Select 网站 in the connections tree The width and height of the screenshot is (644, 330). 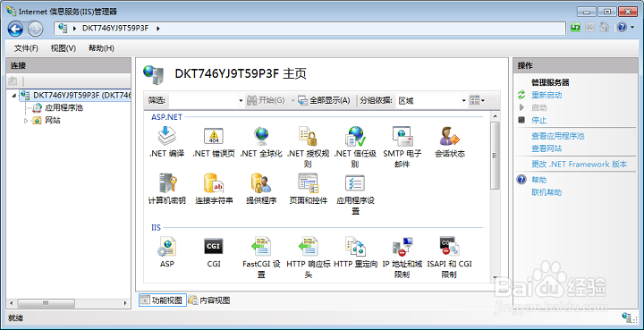click(x=53, y=121)
